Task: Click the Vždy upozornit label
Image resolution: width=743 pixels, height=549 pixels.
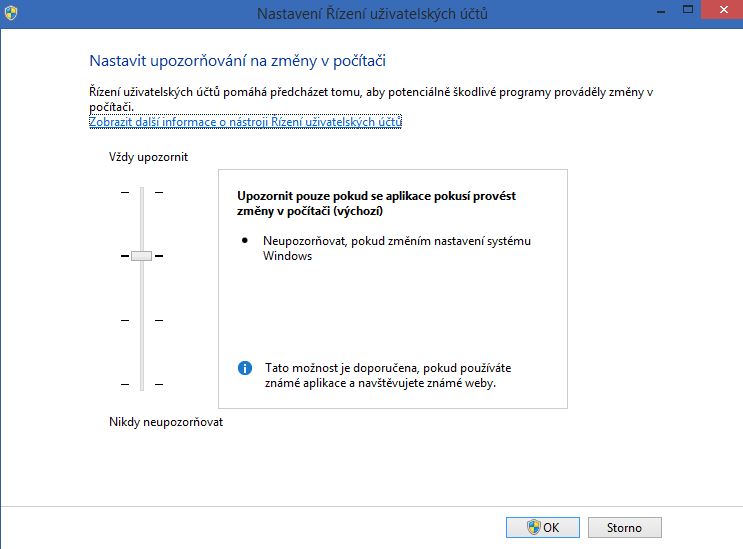Action: (x=148, y=157)
